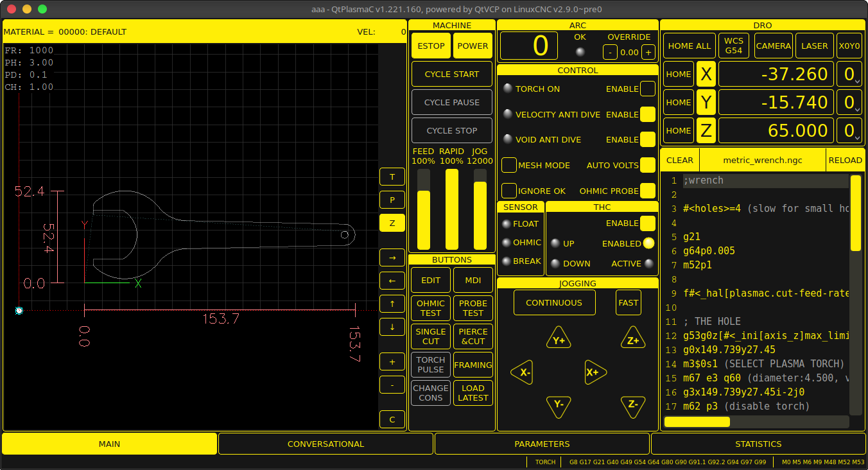Adjust the FEED override slider

(424, 209)
